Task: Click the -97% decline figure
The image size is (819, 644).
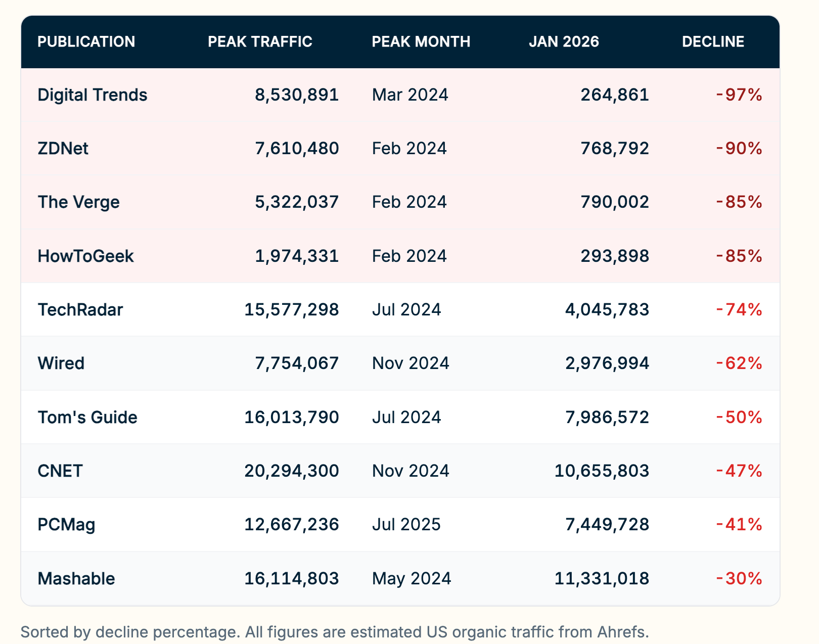Action: (739, 95)
